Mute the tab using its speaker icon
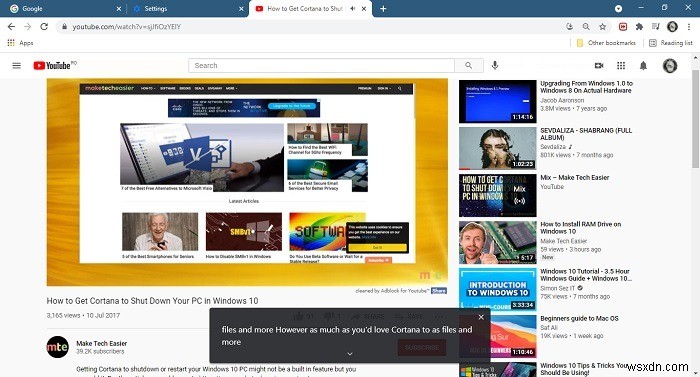 (x=353, y=8)
